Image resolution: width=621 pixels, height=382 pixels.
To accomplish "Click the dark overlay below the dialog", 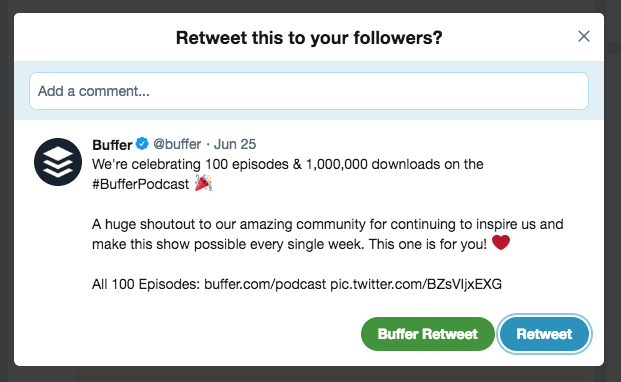I will (309, 374).
